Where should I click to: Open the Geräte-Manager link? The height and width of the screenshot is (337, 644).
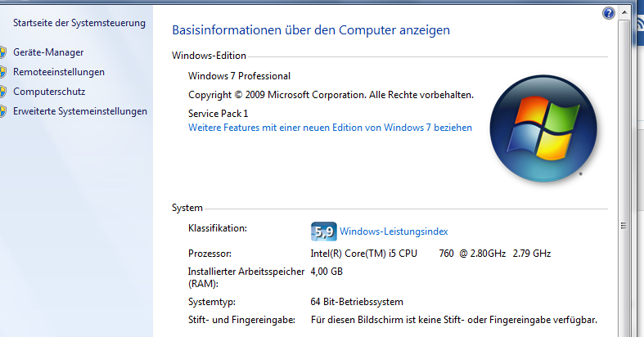pos(48,52)
